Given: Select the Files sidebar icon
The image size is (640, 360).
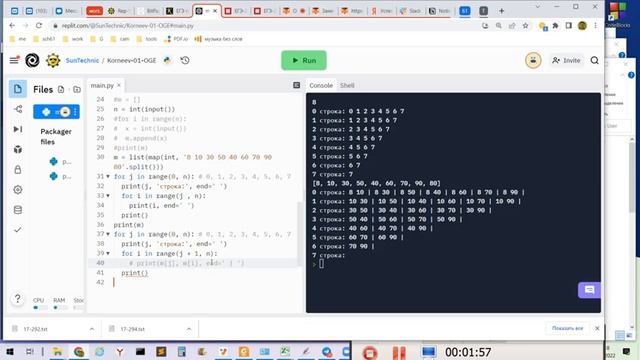Looking at the screenshot, I should coord(18,89).
